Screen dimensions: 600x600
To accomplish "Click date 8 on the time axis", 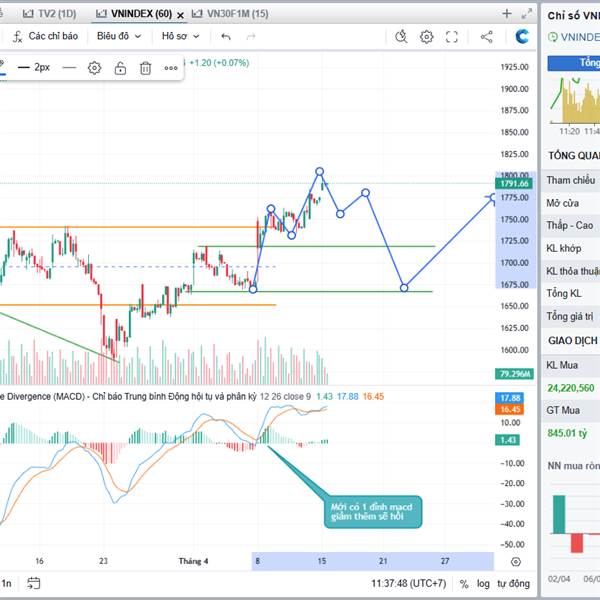I will coord(258,561).
